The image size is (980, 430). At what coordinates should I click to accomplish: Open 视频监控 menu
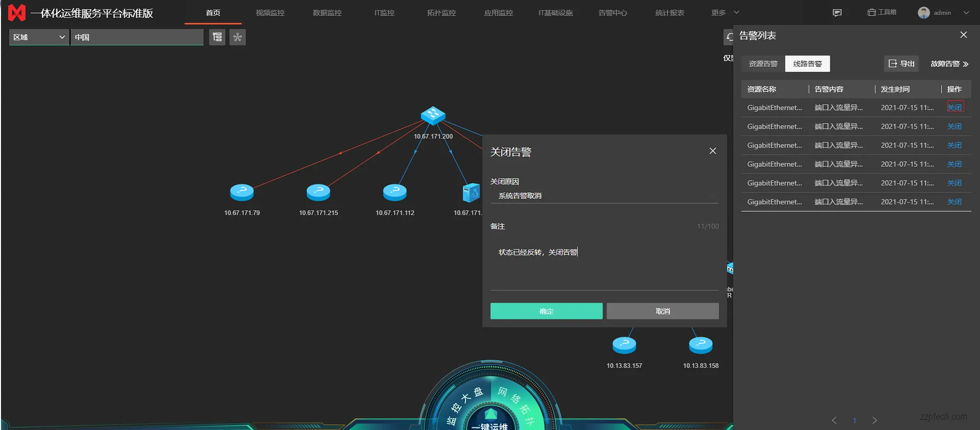point(270,13)
